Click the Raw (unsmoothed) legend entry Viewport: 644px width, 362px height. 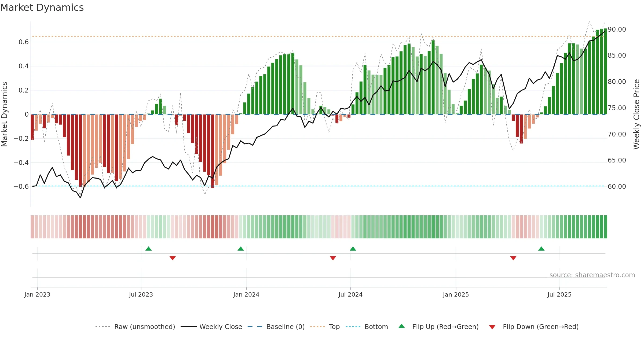[135, 327]
